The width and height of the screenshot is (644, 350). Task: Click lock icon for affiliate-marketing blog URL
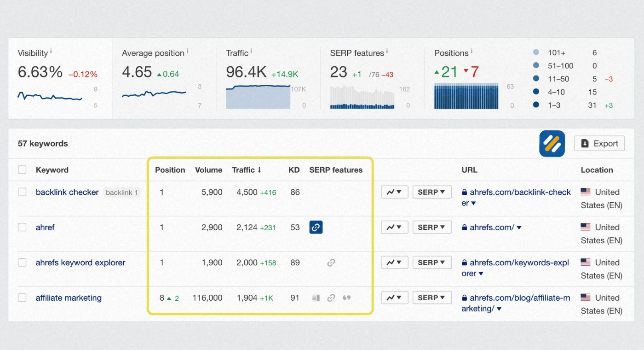[x=465, y=298]
